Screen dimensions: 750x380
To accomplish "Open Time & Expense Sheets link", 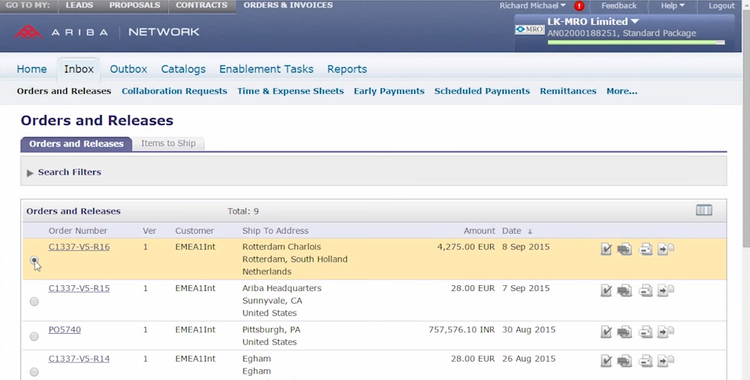I will click(x=290, y=91).
